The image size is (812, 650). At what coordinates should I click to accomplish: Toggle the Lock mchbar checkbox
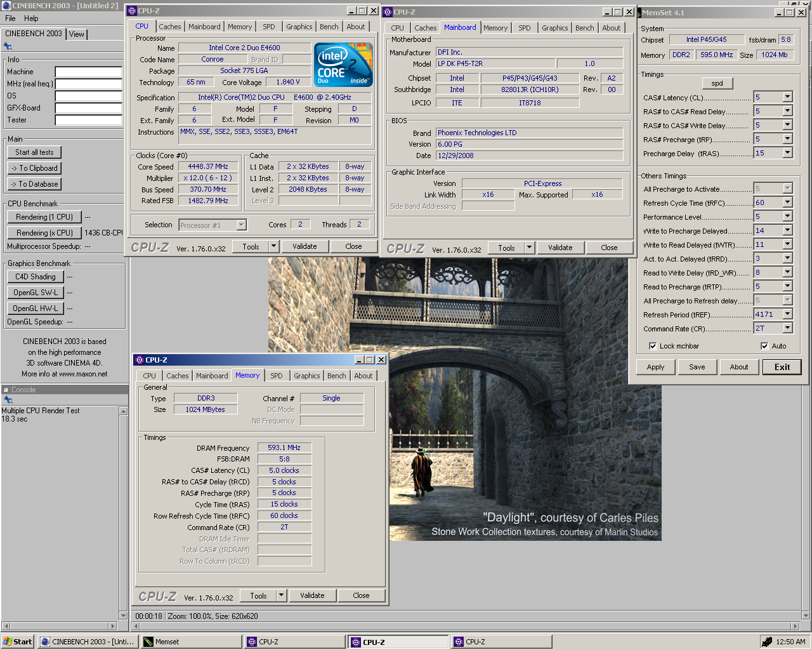click(653, 346)
